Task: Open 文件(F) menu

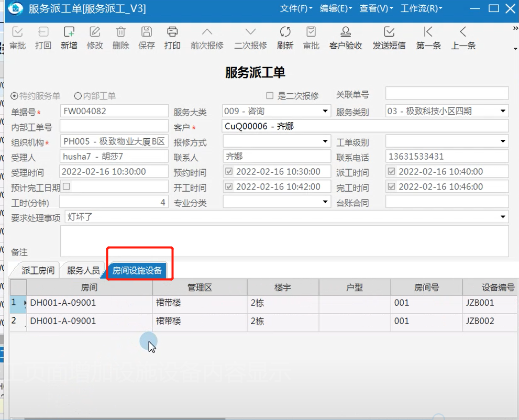Action: (x=296, y=8)
